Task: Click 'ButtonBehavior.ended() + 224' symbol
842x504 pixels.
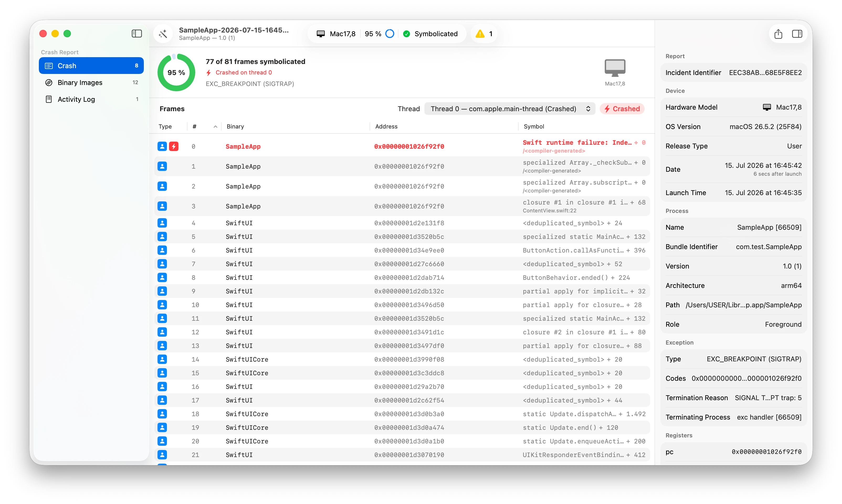Action: tap(576, 277)
